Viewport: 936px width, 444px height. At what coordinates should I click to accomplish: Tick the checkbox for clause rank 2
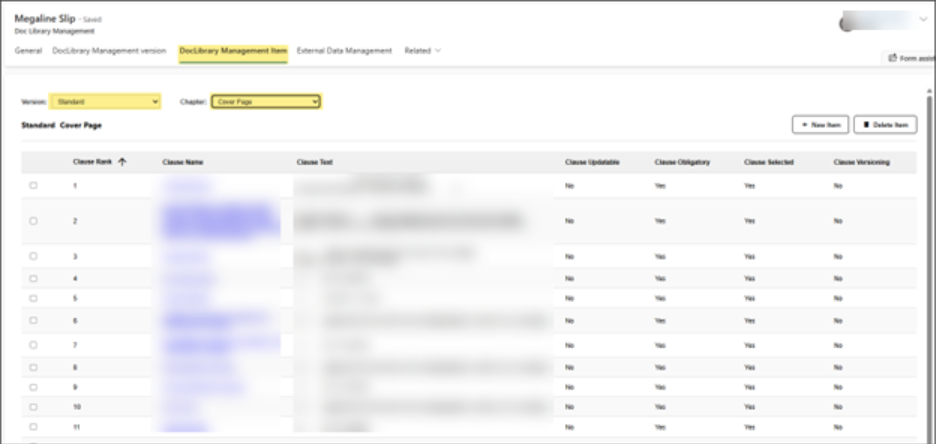click(33, 220)
